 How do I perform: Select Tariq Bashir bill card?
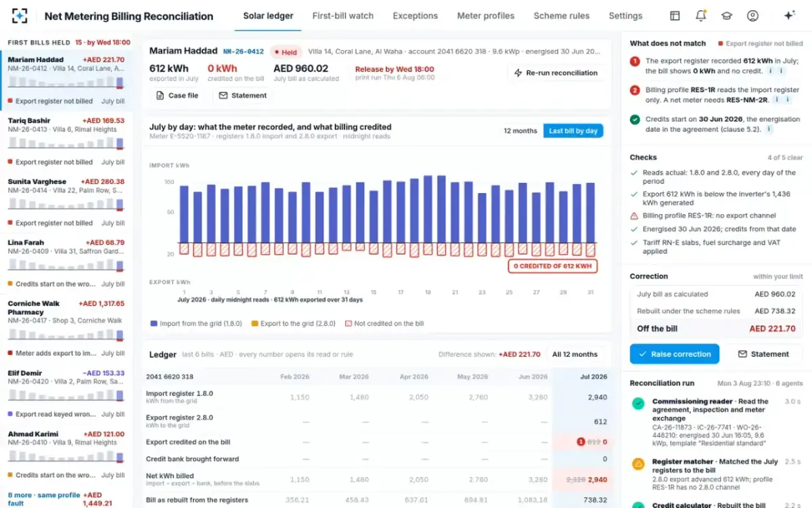coord(66,141)
